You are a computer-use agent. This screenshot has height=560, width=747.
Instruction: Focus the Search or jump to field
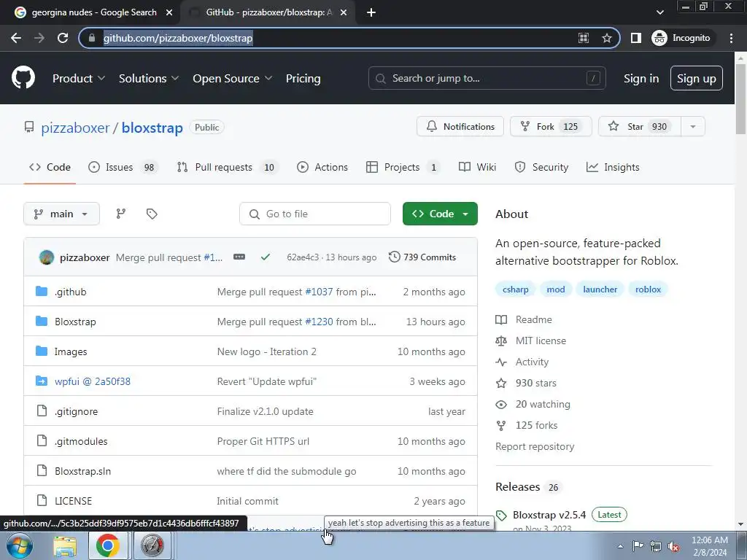pos(487,79)
